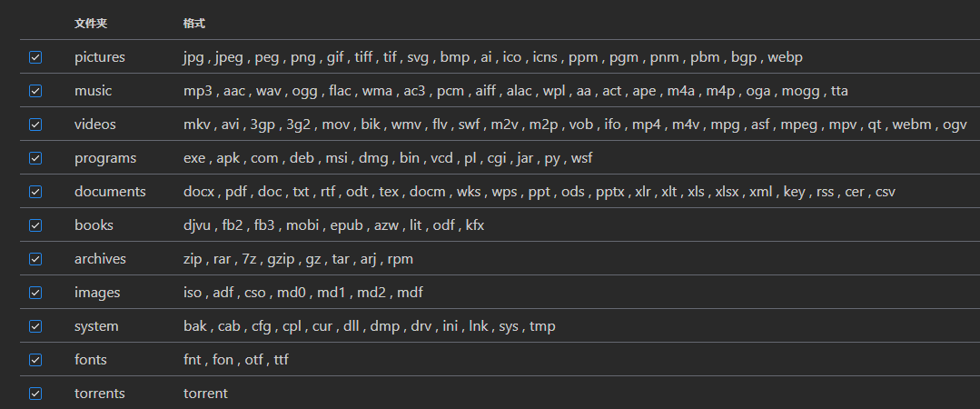The width and height of the screenshot is (980, 409).
Task: Click the videos format list
Action: coord(575,125)
